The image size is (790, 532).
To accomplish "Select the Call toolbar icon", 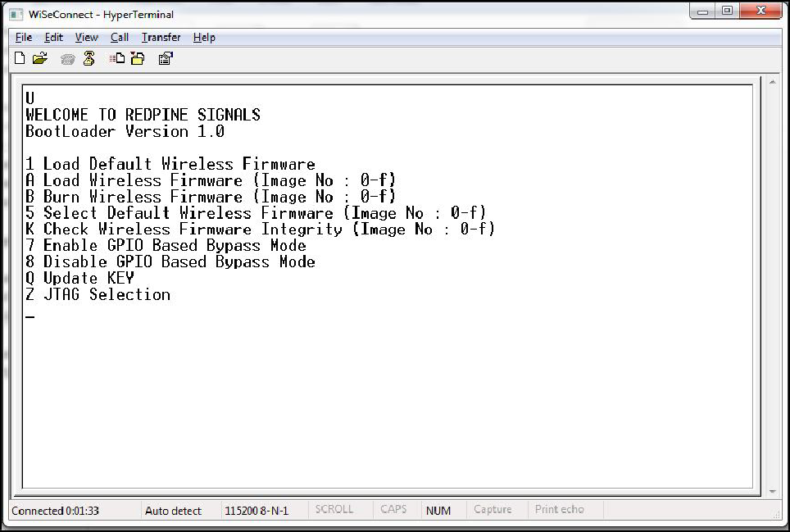I will coord(89,57).
